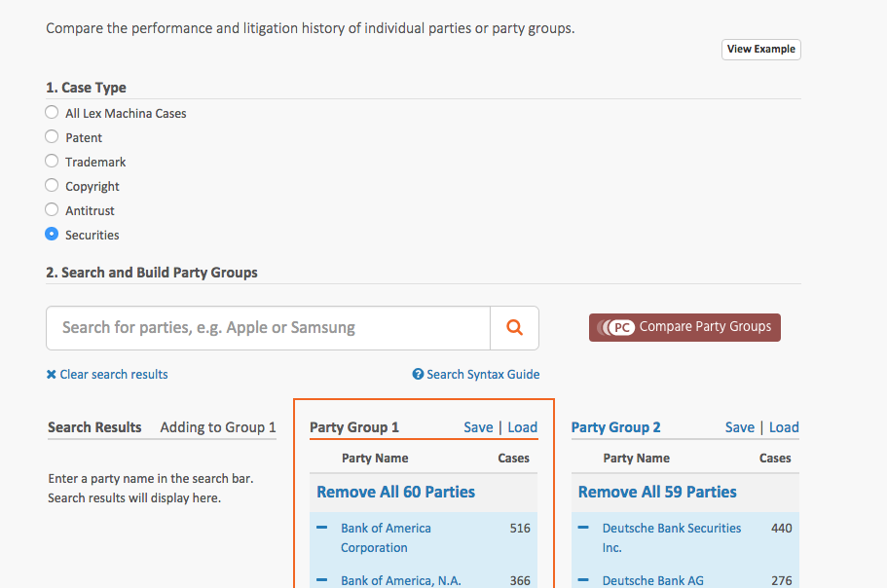
Task: Select the Patent case type radio
Action: [x=52, y=136]
